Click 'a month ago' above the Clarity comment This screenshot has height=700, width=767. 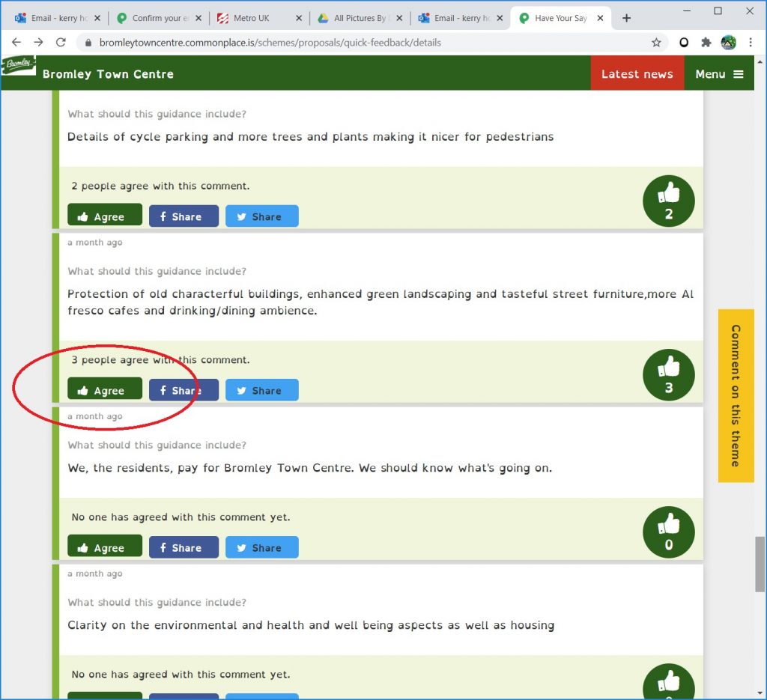coord(95,574)
